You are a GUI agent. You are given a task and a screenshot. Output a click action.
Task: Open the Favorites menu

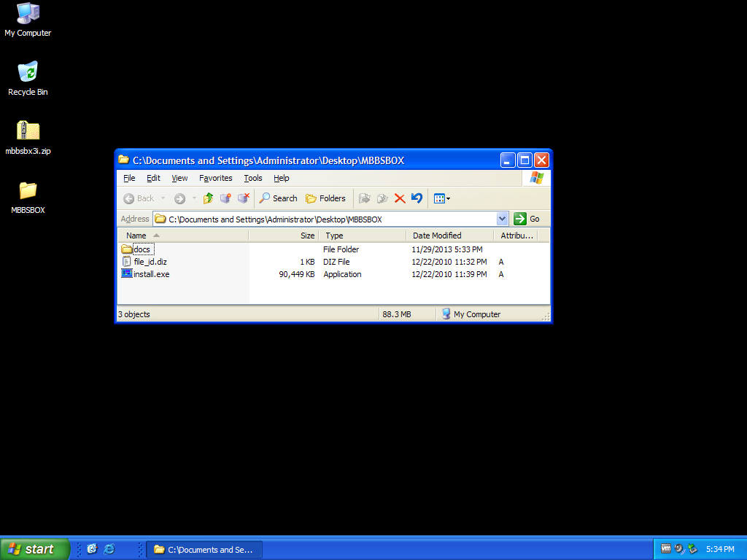[x=215, y=178]
